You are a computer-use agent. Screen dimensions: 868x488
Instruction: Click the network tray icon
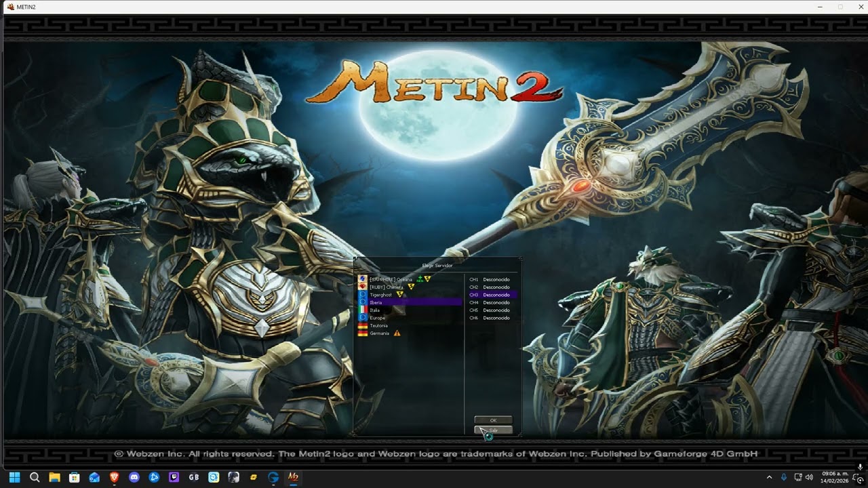point(798,477)
